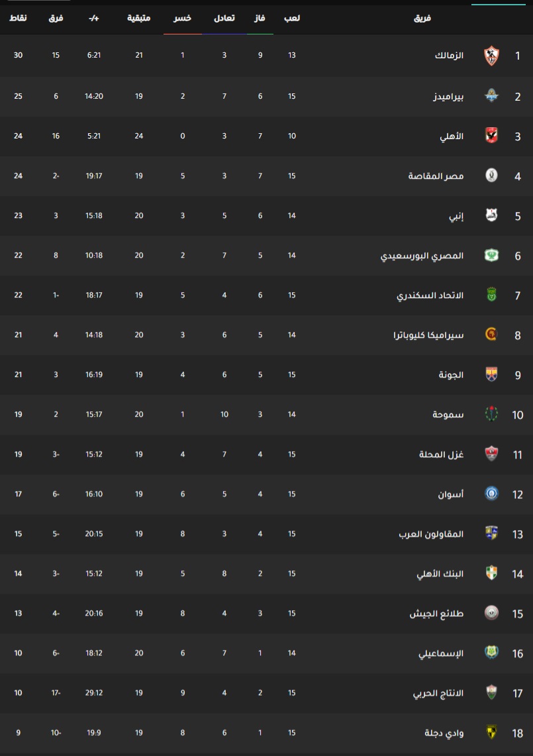Click the تعادل draws column header
533x756 pixels.
(x=224, y=19)
